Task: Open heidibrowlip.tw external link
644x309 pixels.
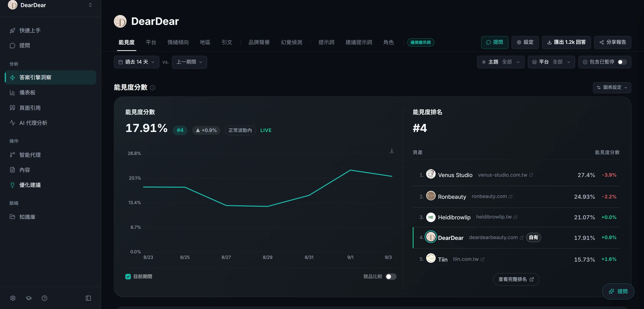Action: 497,217
